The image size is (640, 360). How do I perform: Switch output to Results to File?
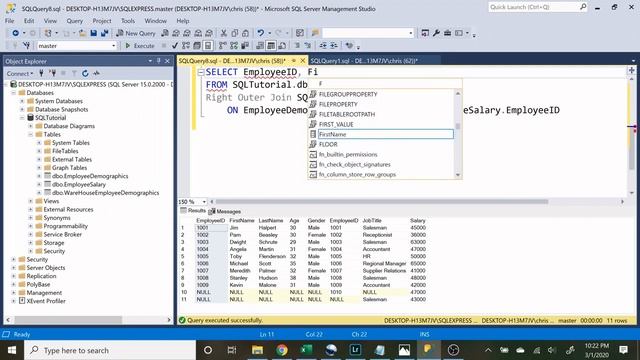(282, 46)
